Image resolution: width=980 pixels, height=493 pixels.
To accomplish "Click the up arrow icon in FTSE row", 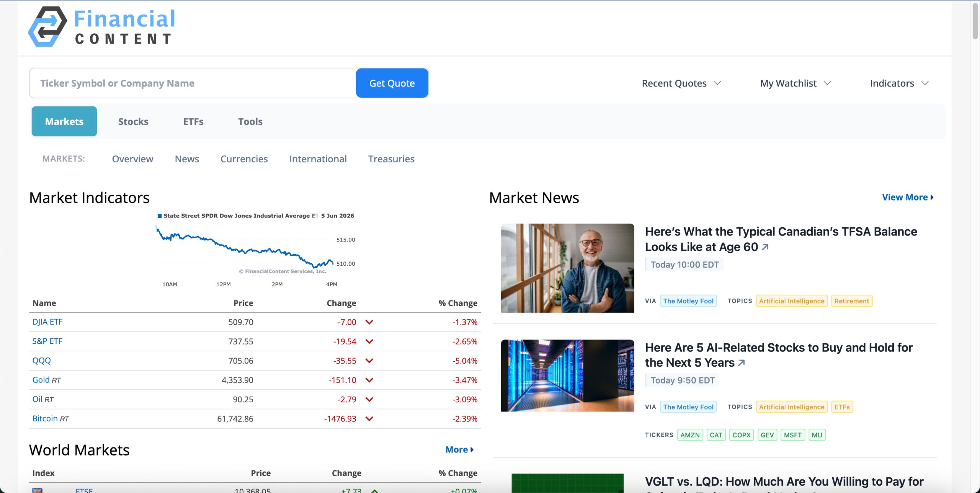I will [x=374, y=491].
